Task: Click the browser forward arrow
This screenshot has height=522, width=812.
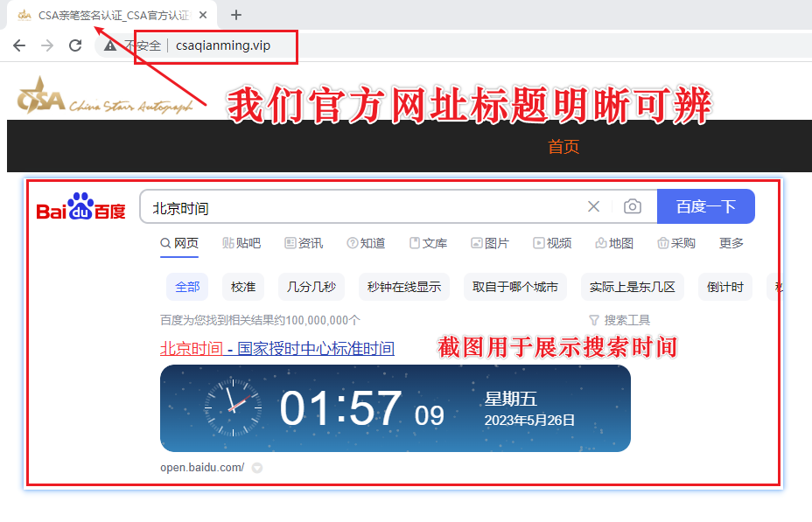Action: tap(47, 45)
